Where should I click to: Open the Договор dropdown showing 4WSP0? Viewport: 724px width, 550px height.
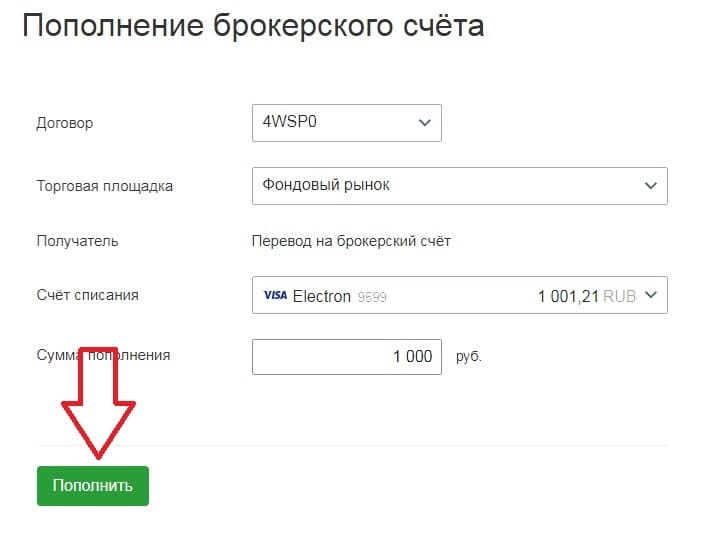point(346,123)
